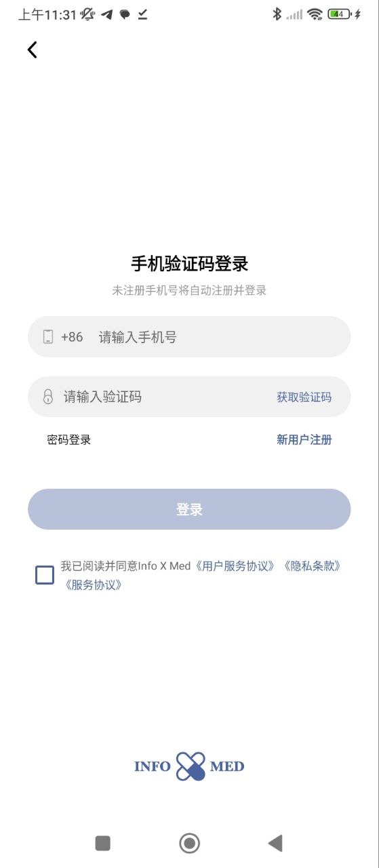Tap the Bluetooth status icon
The image size is (379, 868).
pyautogui.click(x=277, y=14)
